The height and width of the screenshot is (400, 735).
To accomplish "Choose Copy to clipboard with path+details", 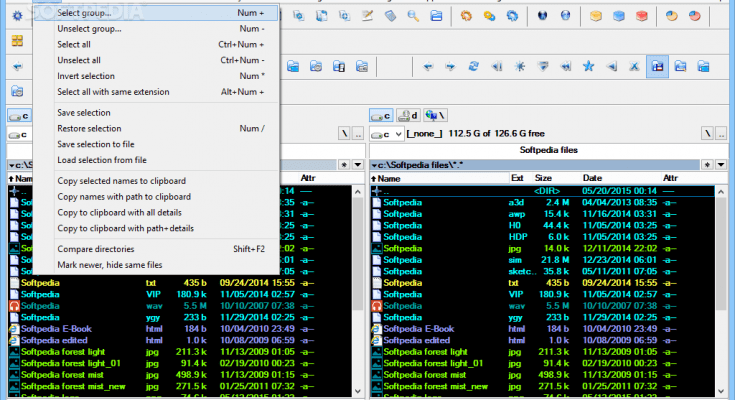I will coord(157,228).
